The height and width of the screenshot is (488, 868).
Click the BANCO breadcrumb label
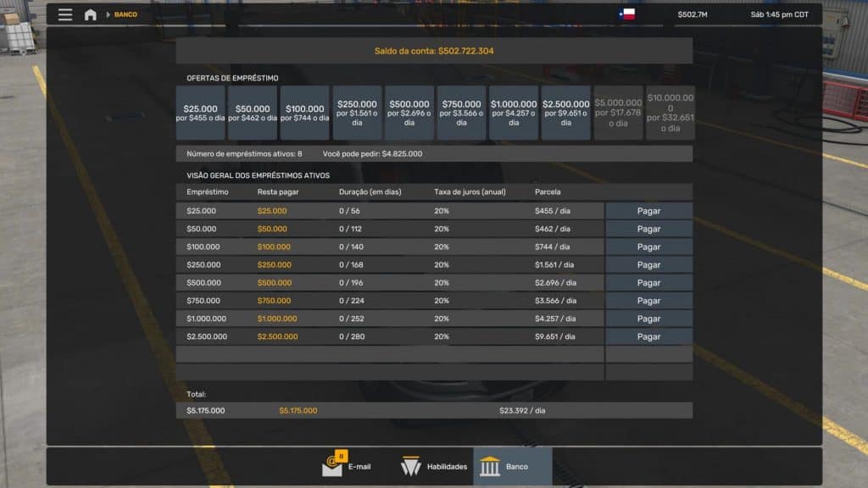pyautogui.click(x=124, y=14)
